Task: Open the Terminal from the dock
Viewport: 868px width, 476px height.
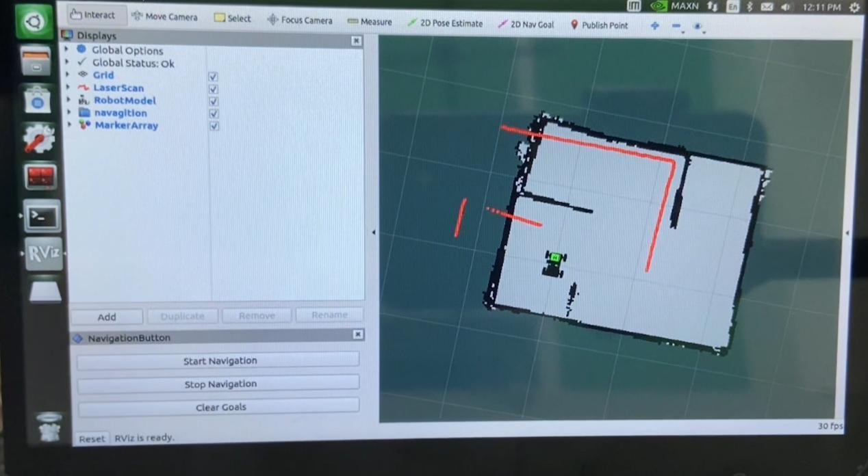Action: point(42,217)
